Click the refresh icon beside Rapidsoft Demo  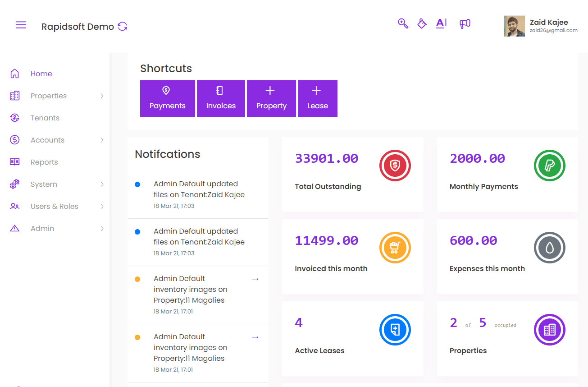point(123,26)
